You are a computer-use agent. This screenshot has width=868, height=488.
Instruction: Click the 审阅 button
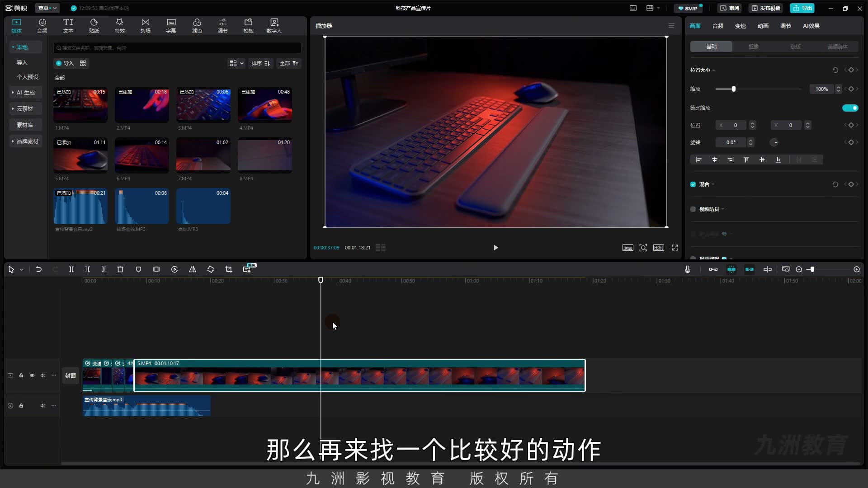pos(730,8)
